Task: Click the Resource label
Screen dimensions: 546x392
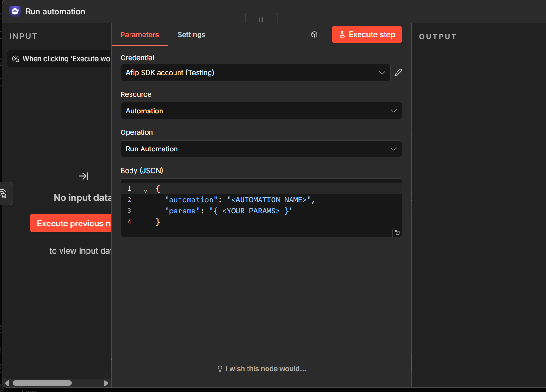Action: (x=136, y=94)
